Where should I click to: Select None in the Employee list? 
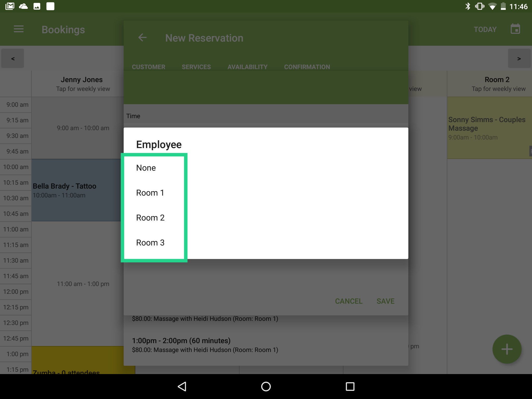click(146, 168)
